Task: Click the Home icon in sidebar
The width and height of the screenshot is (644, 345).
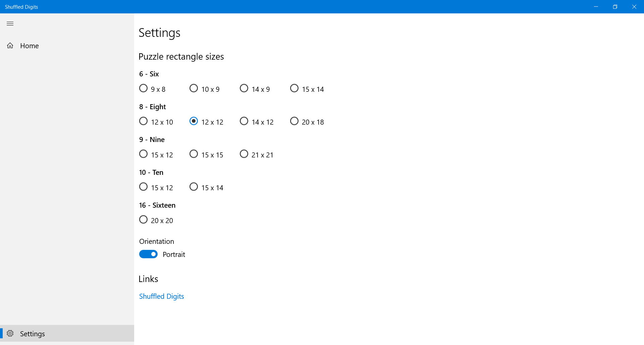Action: pos(10,46)
